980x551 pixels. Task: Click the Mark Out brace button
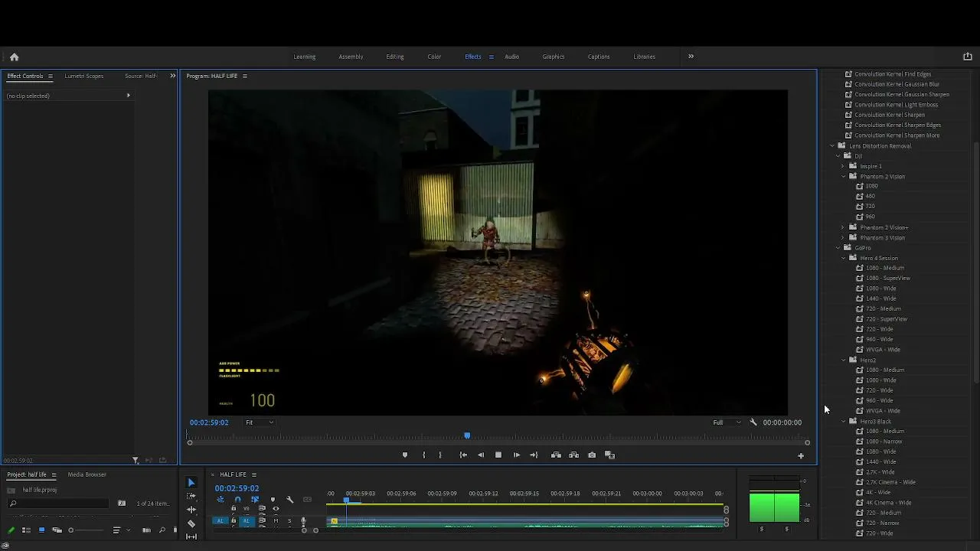439,455
